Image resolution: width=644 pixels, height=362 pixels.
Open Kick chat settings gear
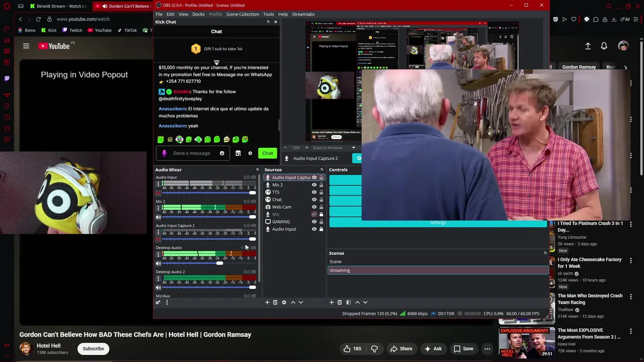(x=250, y=153)
